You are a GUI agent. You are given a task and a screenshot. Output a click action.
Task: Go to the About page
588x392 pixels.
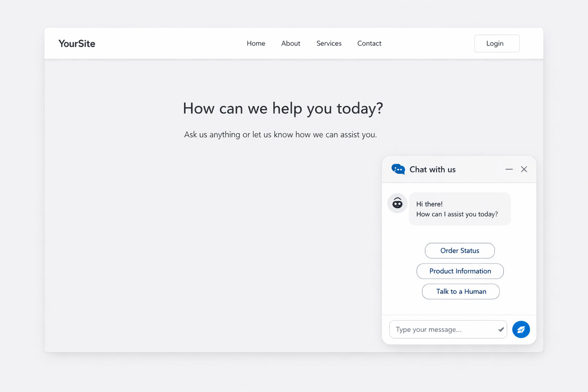pyautogui.click(x=291, y=44)
